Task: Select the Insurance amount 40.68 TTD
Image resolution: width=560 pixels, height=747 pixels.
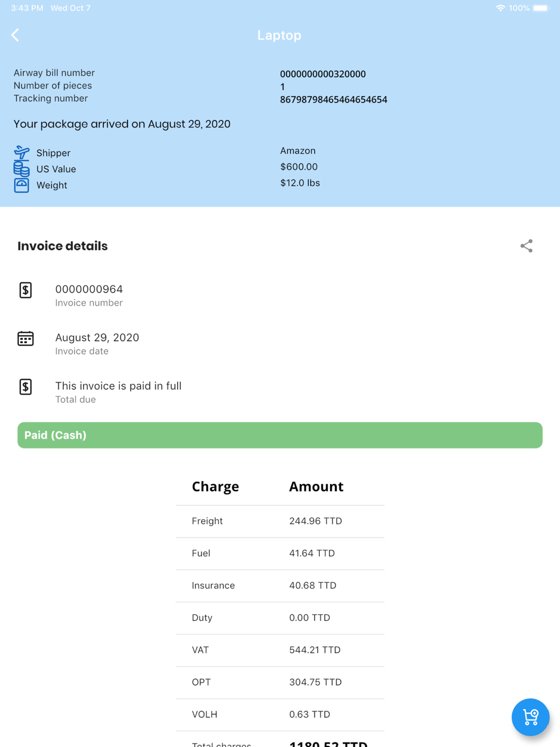Action: point(313,585)
